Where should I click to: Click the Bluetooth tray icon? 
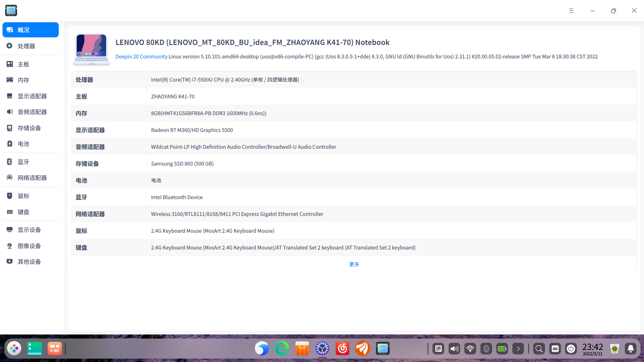(486, 349)
